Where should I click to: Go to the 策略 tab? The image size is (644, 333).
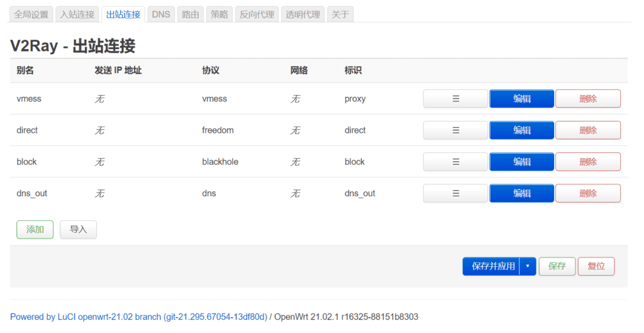[219, 14]
